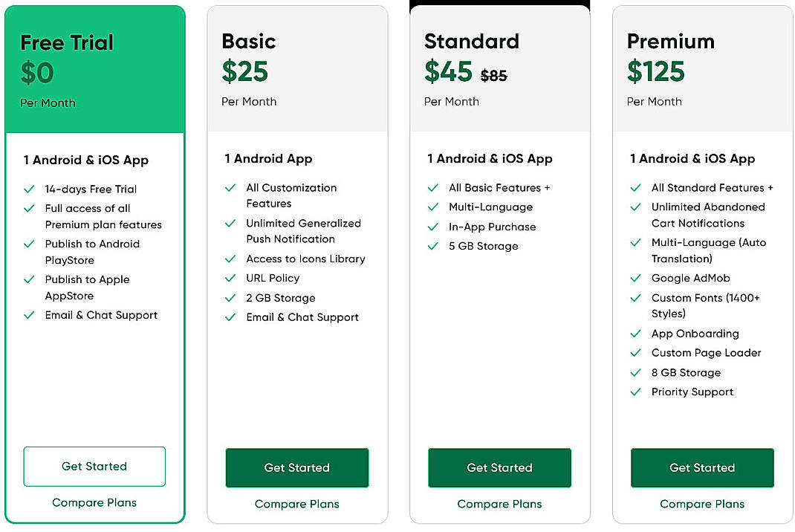
Task: Click the checkmark beside 14-days Free Trial
Action: [29, 189]
